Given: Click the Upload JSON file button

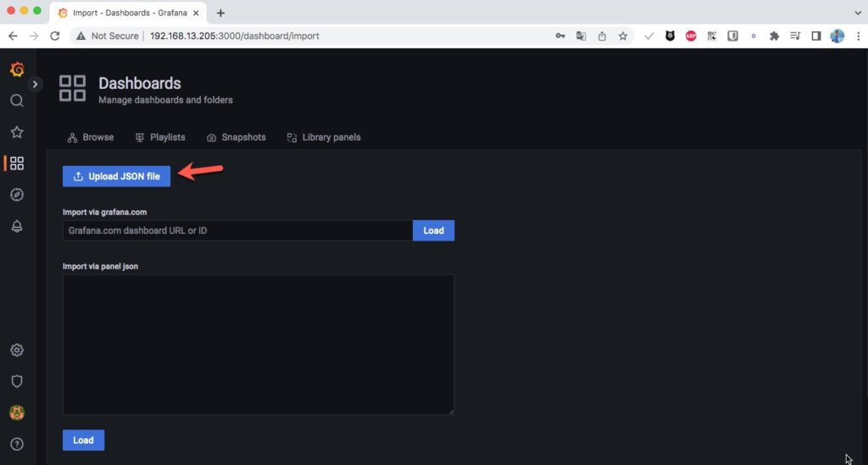Looking at the screenshot, I should coord(116,176).
